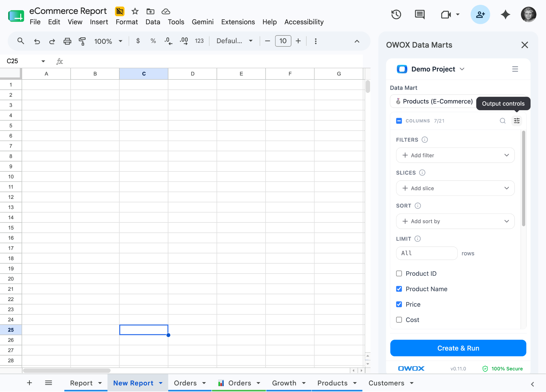The height and width of the screenshot is (392, 546).
Task: Start a meeting with camera icon
Action: coord(445,14)
